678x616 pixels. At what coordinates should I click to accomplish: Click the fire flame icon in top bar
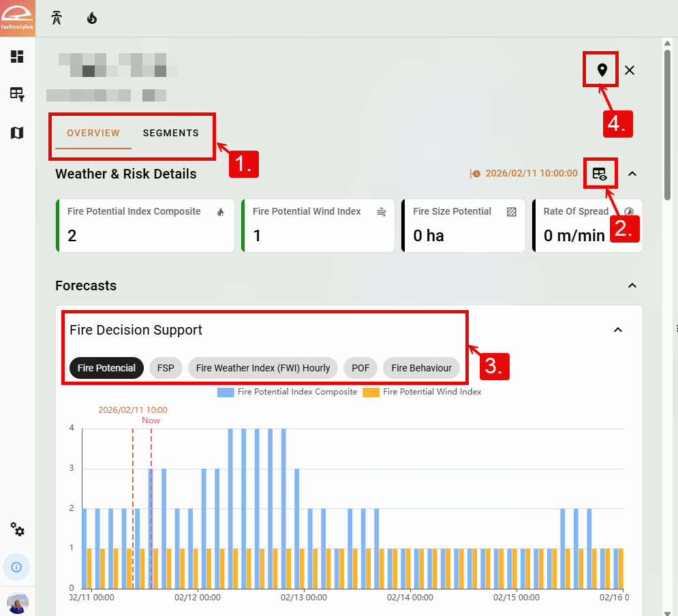point(92,18)
